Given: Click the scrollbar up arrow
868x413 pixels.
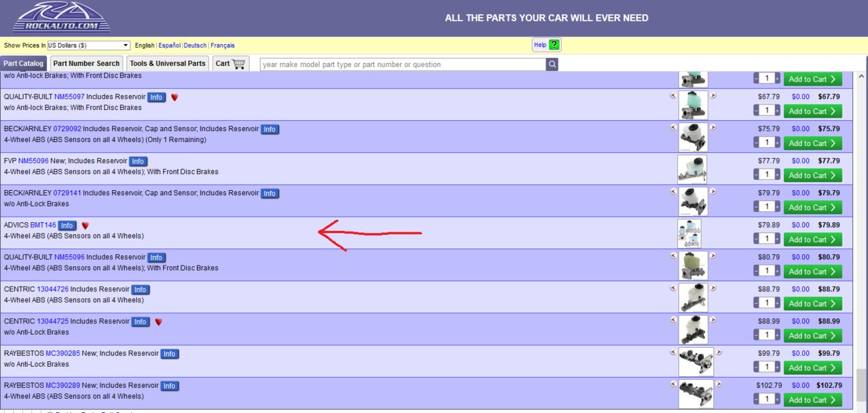Looking at the screenshot, I should click(x=862, y=75).
